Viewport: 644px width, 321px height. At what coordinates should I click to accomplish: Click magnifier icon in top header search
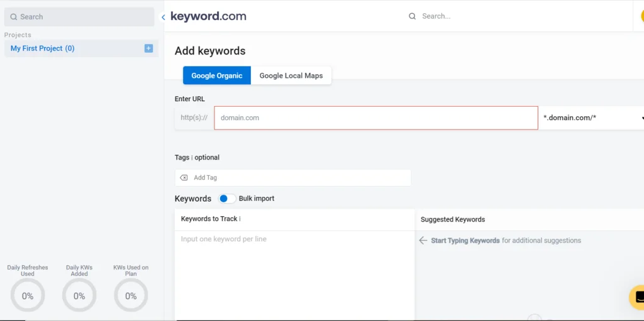click(412, 16)
